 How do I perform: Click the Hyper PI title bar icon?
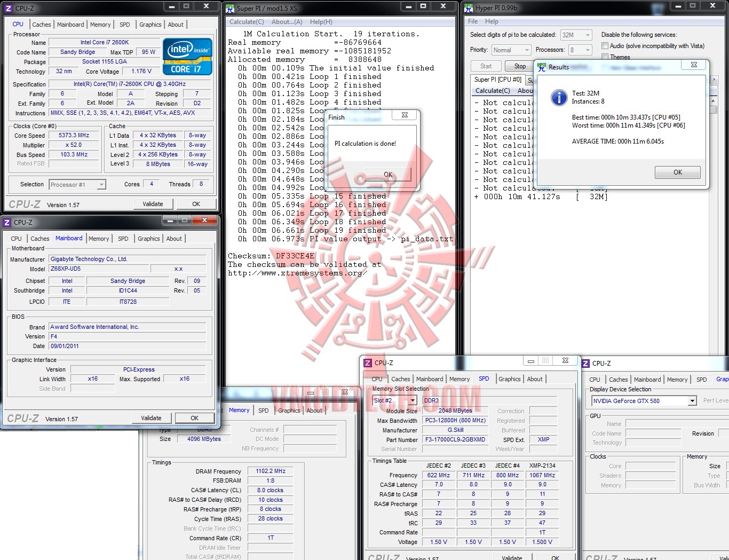point(469,8)
